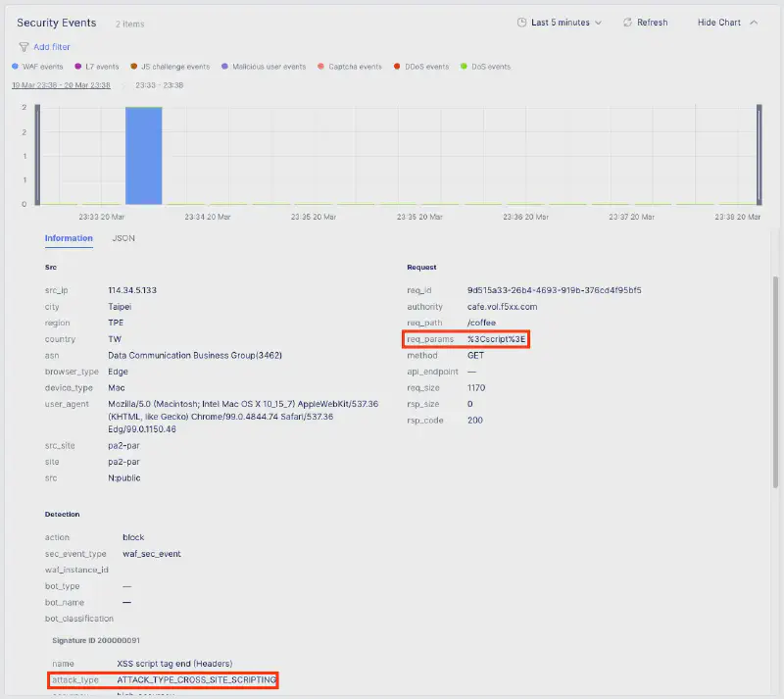
Task: Toggle DoS events green legend marker
Action: click(464, 67)
